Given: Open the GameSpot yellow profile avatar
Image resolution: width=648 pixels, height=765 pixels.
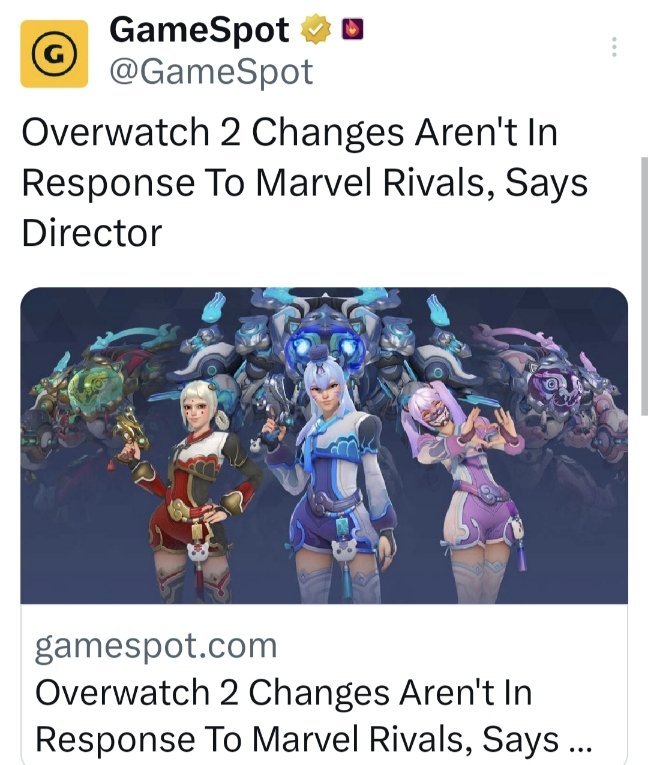Looking at the screenshot, I should tap(54, 54).
